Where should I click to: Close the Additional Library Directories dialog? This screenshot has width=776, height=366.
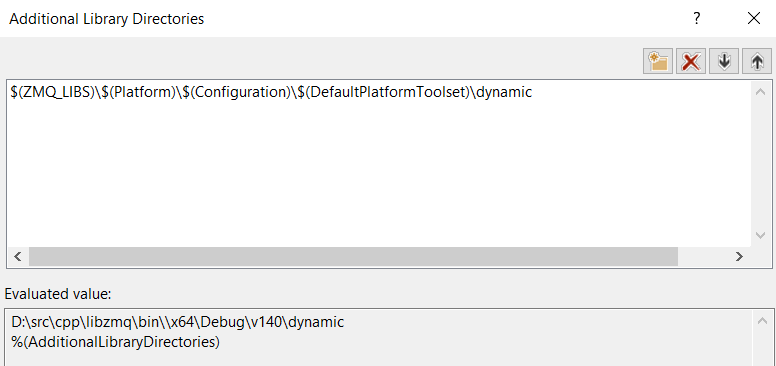[754, 19]
